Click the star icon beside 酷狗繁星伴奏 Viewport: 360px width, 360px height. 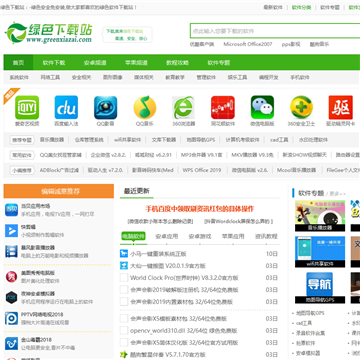(x=124, y=354)
